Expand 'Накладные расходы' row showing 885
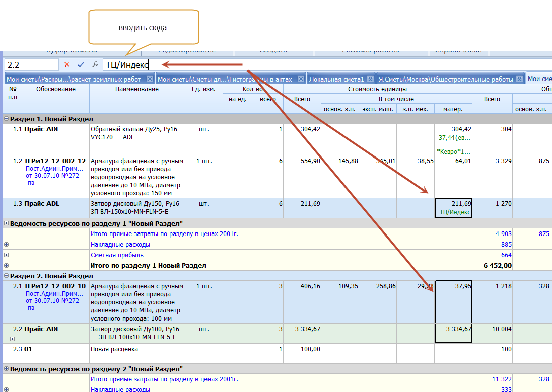This screenshot has width=552, height=392. point(7,244)
